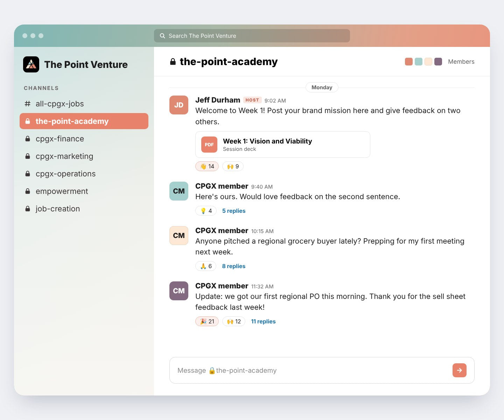This screenshot has width=504, height=420.
Task: Open the PDF icon for Week 1 deck
Action: tap(209, 145)
